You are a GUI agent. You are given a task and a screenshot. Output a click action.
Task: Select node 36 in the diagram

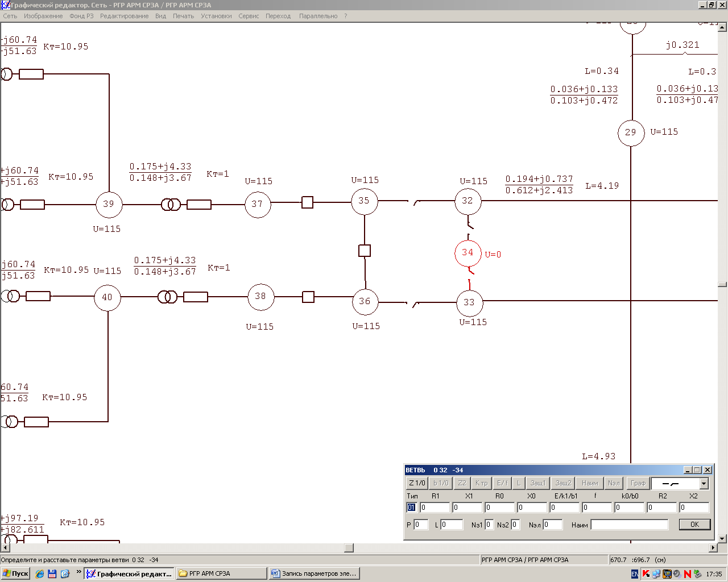(x=365, y=302)
